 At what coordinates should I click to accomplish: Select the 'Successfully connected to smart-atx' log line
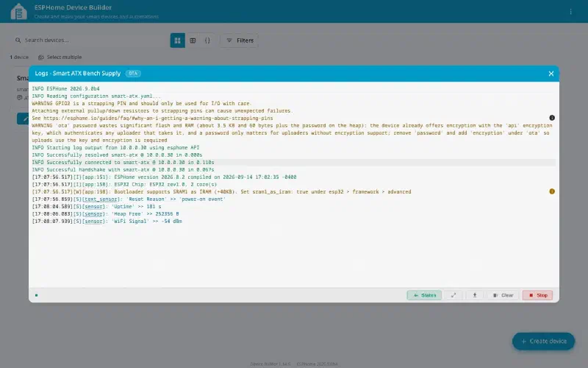(293, 163)
